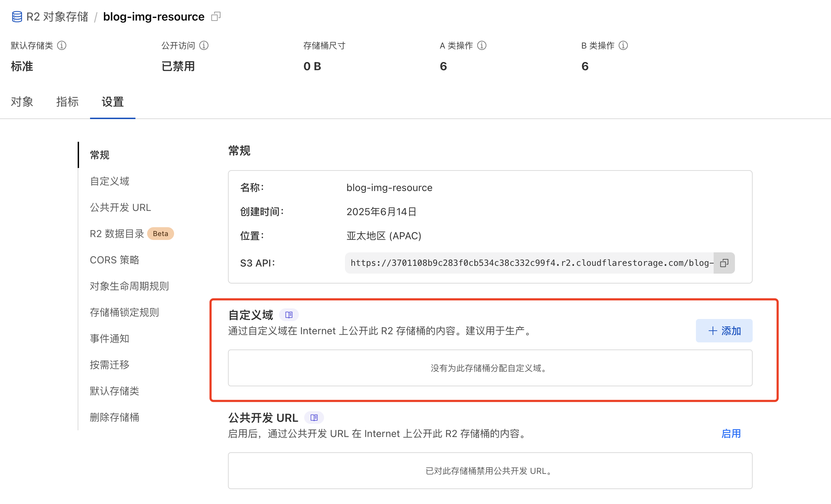This screenshot has width=831, height=504.
Task: Click 启用 to enable public dev URL
Action: (731, 433)
